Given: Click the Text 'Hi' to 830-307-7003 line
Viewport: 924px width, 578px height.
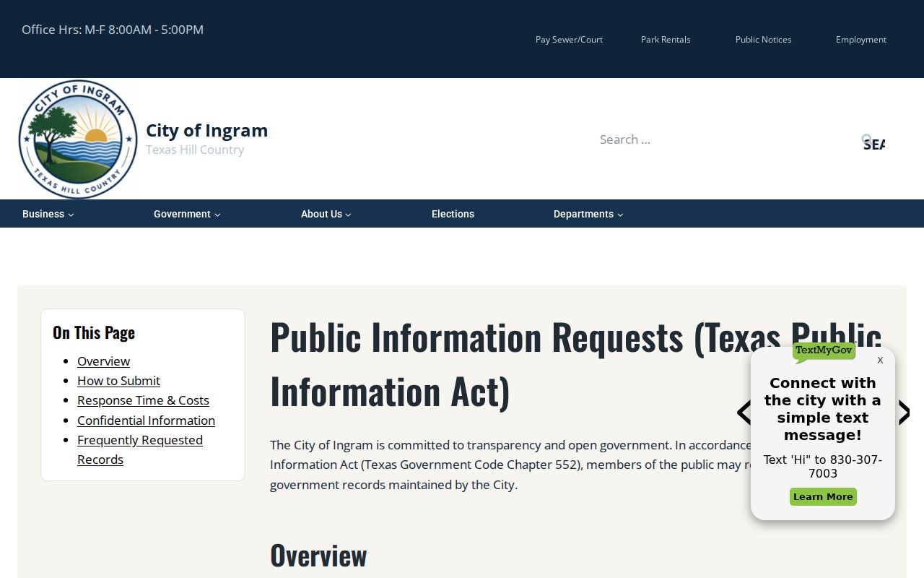Looking at the screenshot, I should [x=823, y=467].
